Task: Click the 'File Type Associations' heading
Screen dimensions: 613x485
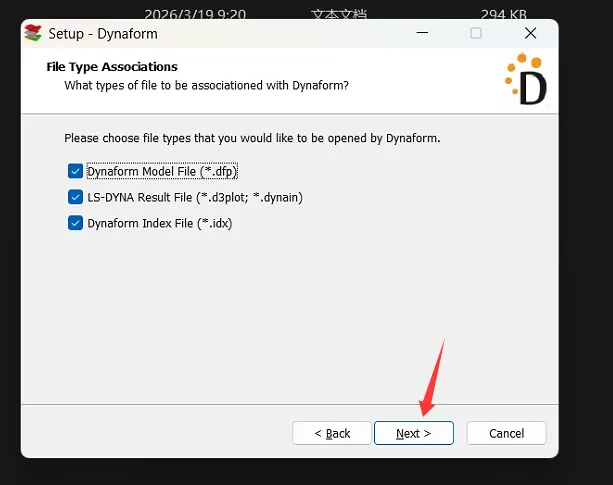Action: [x=112, y=67]
